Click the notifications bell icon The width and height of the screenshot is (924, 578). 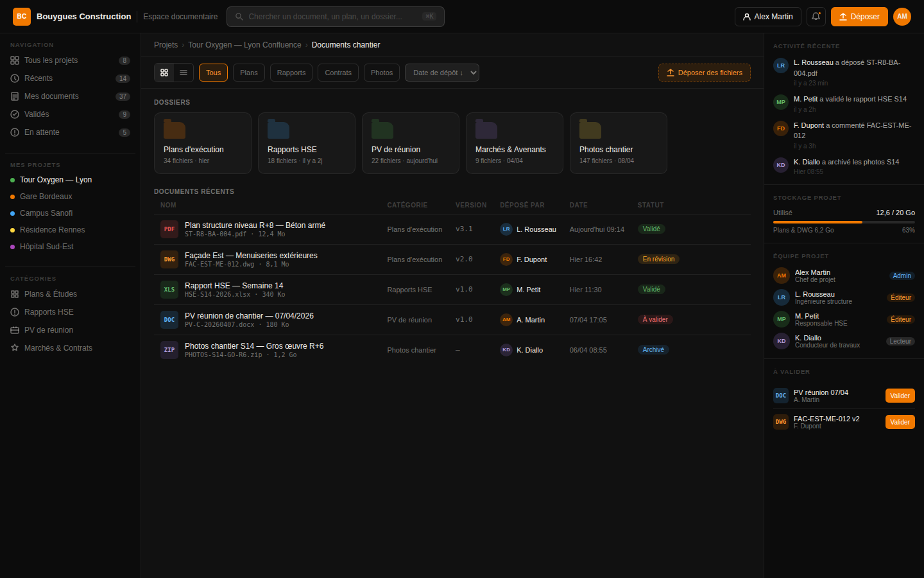tap(816, 17)
